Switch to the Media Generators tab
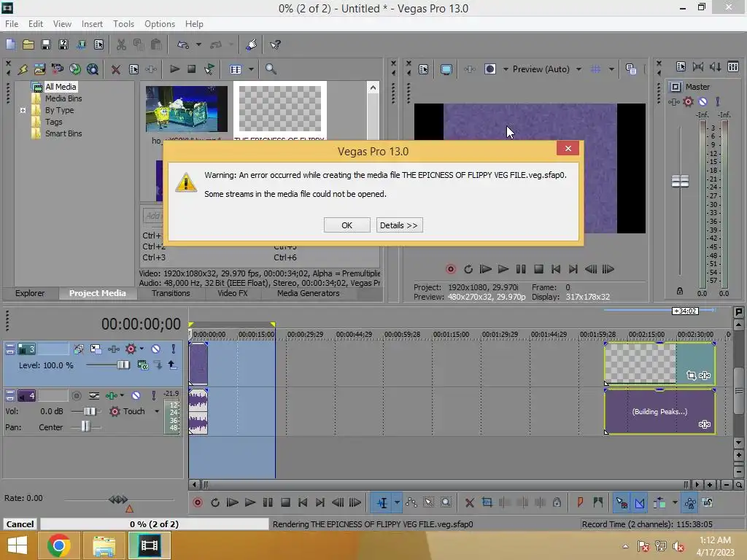This screenshot has height=560, width=747. tap(309, 293)
